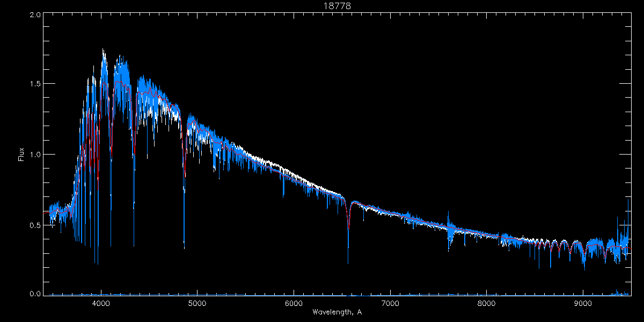Click the 1.0 y-axis tick label

click(35, 155)
